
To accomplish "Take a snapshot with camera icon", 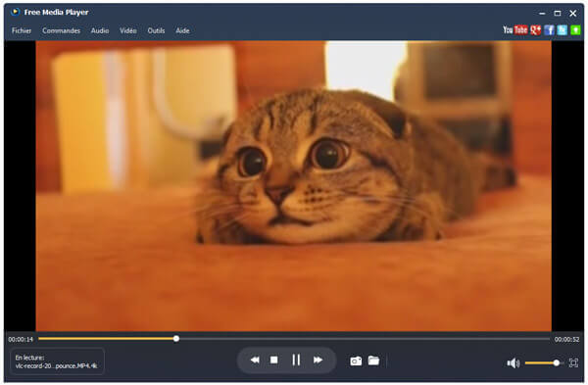I will 356,361.
